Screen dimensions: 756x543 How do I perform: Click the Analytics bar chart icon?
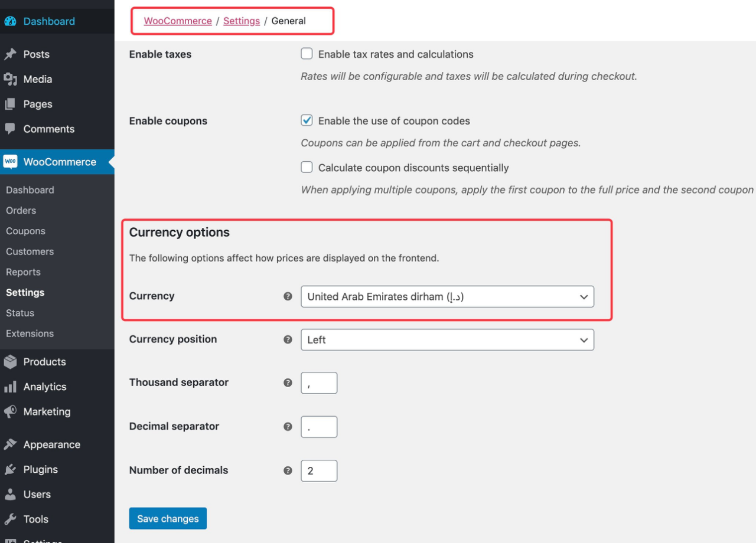pos(10,387)
